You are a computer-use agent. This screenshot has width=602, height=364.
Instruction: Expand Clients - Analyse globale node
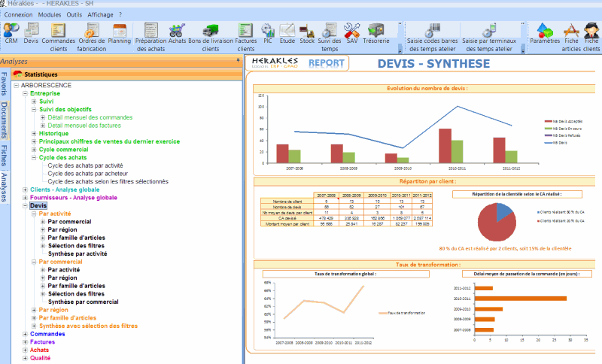point(25,190)
